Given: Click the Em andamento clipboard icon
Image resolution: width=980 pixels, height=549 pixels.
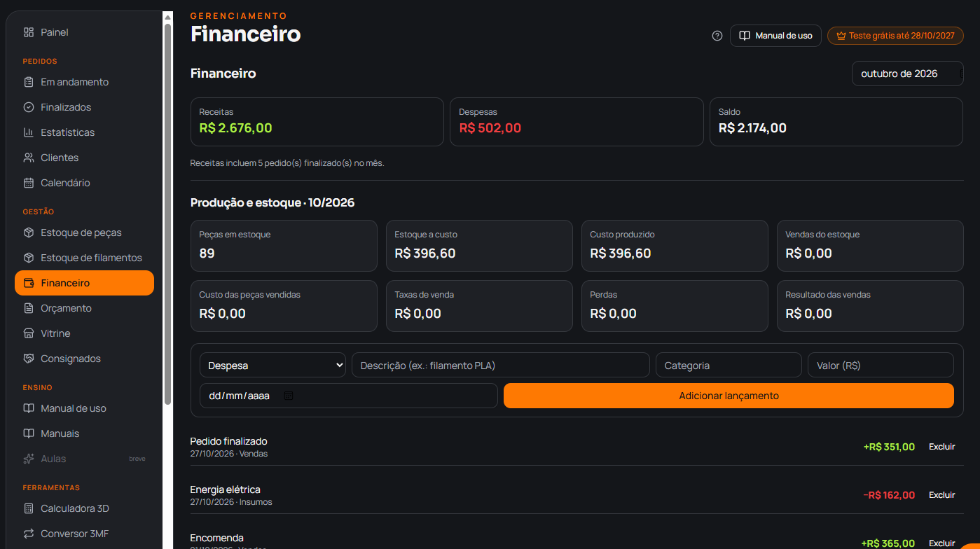Looking at the screenshot, I should click(x=29, y=82).
